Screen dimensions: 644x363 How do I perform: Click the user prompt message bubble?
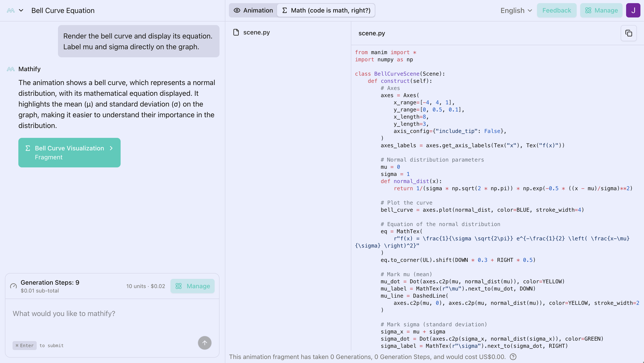(139, 41)
